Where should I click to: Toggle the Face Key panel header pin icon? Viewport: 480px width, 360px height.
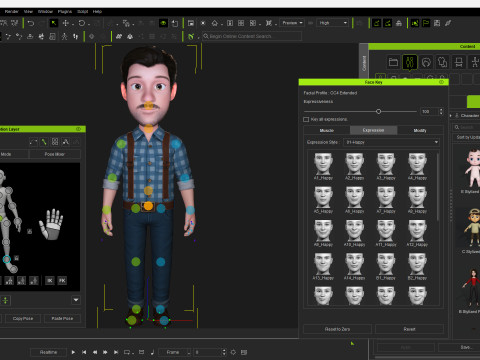pos(441,82)
